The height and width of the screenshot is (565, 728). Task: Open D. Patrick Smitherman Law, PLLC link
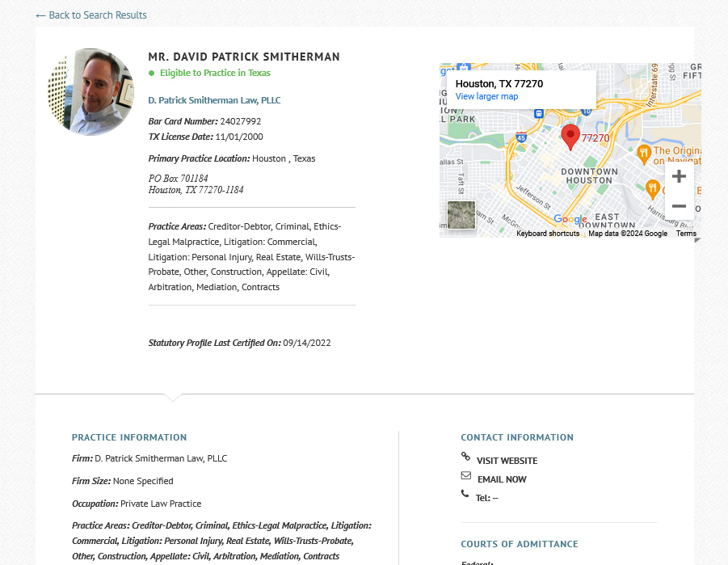214,100
